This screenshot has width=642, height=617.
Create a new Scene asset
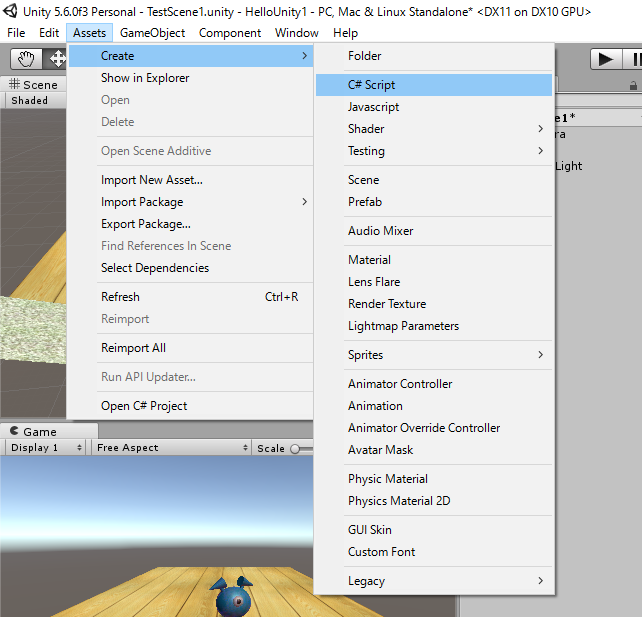[x=434, y=180]
